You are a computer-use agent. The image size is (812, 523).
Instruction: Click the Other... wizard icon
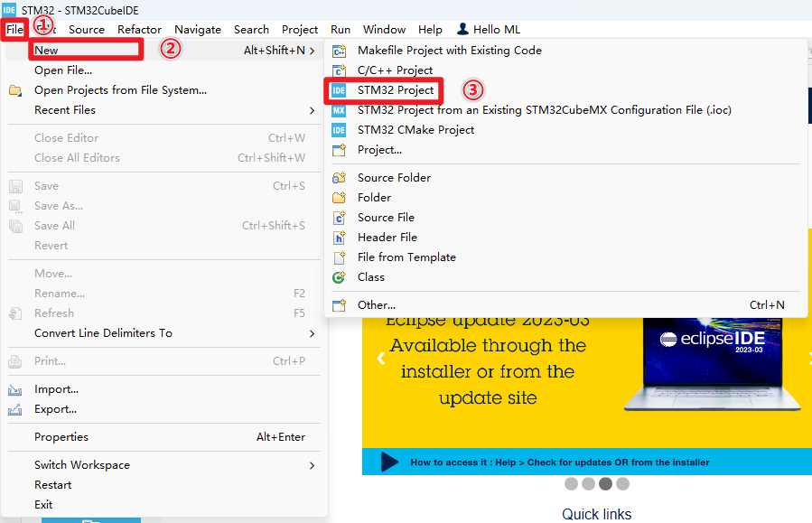339,305
